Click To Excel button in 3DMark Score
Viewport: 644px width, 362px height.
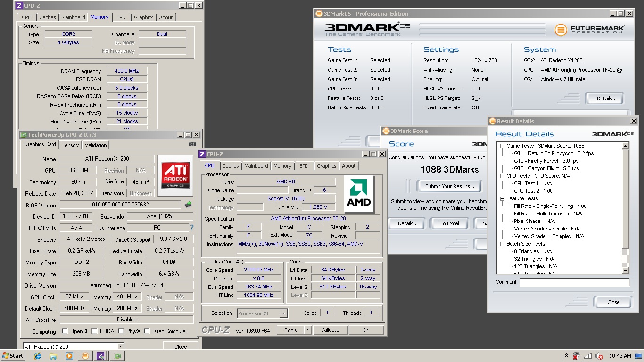(x=450, y=223)
